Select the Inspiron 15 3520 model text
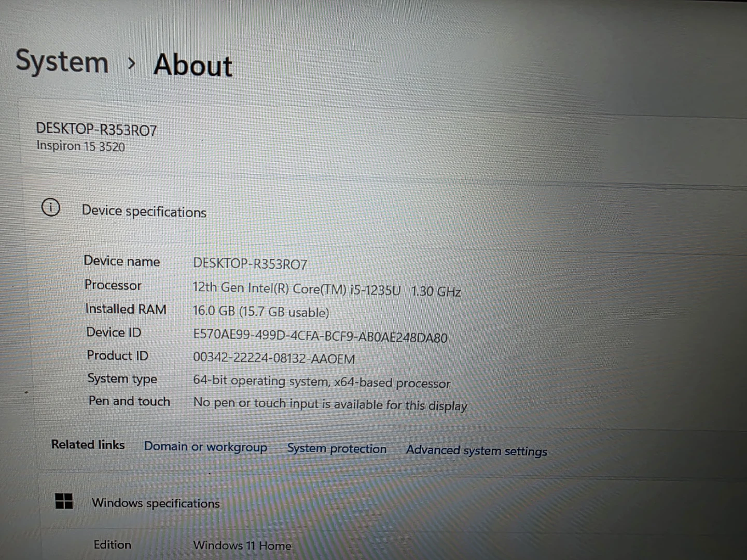747x560 pixels. pos(81,146)
